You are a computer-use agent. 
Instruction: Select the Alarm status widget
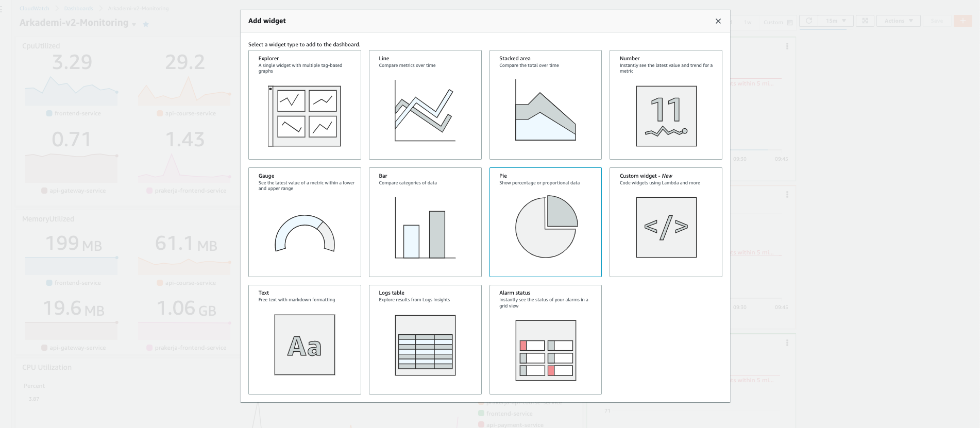pos(546,339)
